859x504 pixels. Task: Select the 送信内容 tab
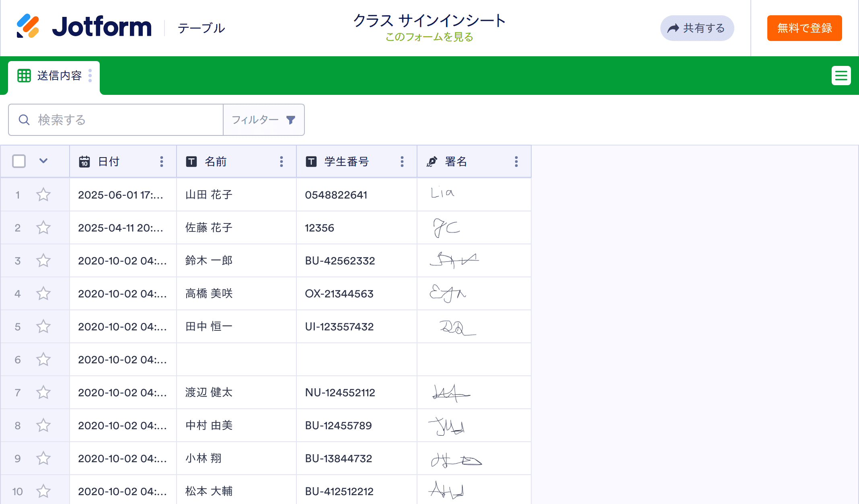click(59, 76)
